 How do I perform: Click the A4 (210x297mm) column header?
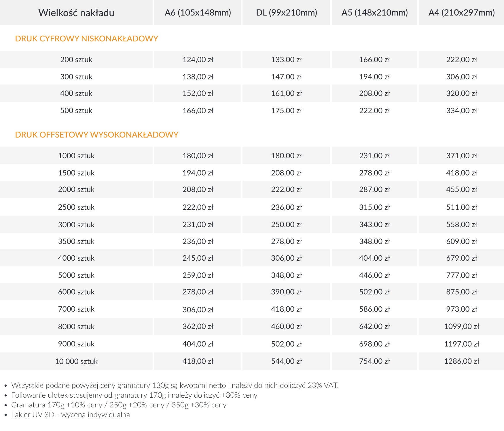tap(462, 13)
